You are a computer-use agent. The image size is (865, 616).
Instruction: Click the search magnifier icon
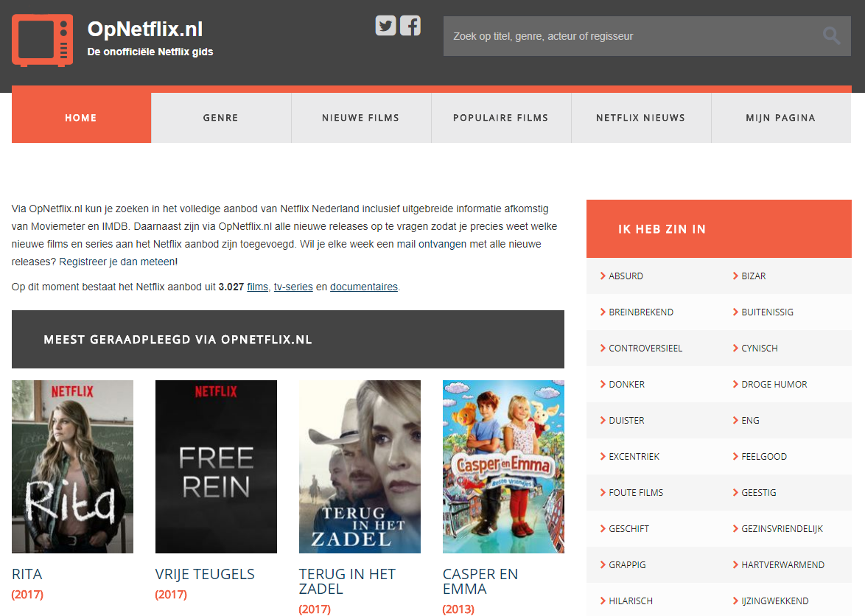[831, 36]
